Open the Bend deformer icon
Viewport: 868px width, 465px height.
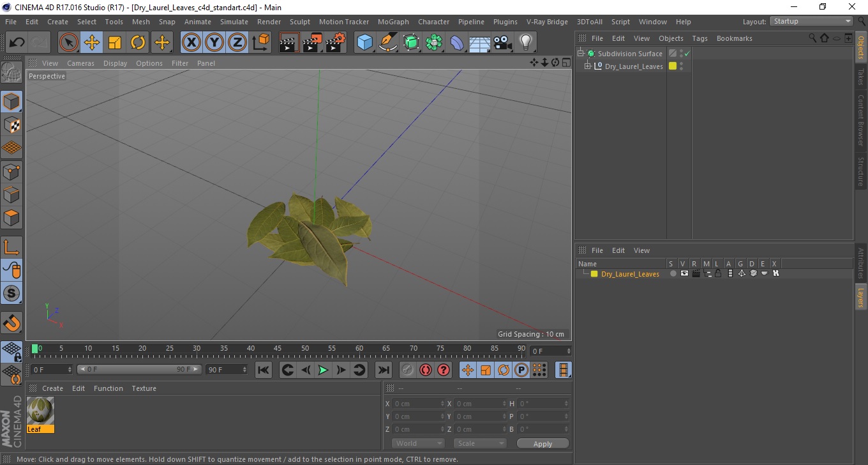click(457, 43)
